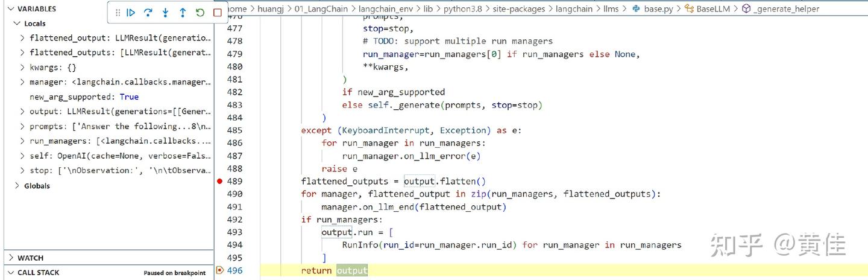Open the lib breadcrumb folder
This screenshot has width=868, height=280.
429,9
